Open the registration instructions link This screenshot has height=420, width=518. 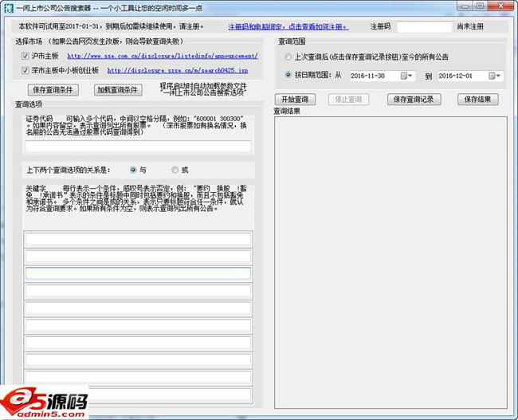coord(288,27)
